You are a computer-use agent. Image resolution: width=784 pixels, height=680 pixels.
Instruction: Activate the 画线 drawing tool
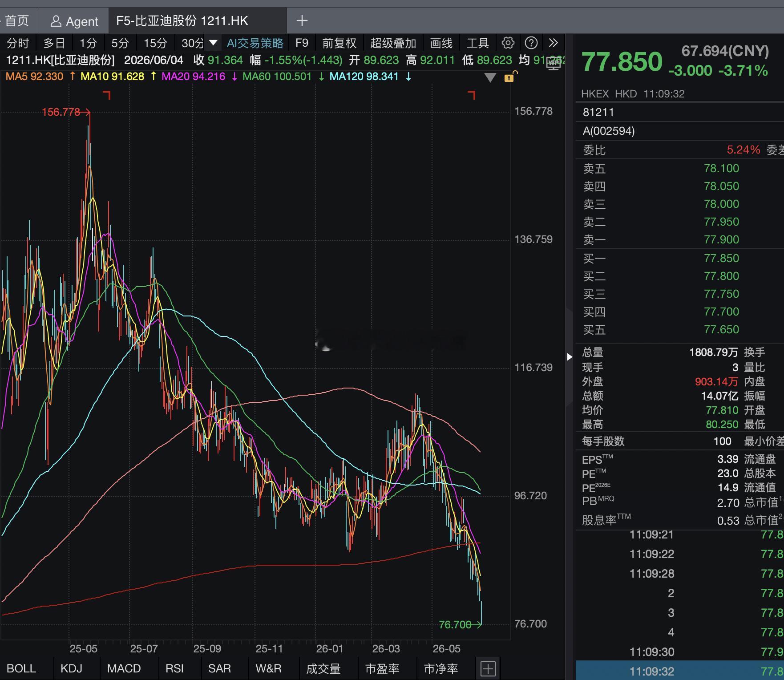coord(441,43)
